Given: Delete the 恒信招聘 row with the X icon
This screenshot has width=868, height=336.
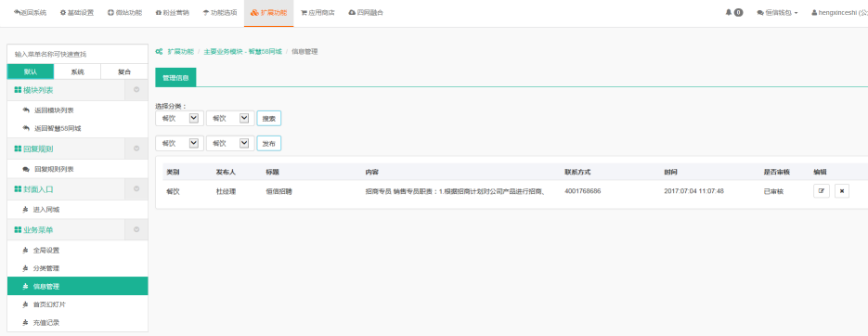Looking at the screenshot, I should pyautogui.click(x=841, y=191).
